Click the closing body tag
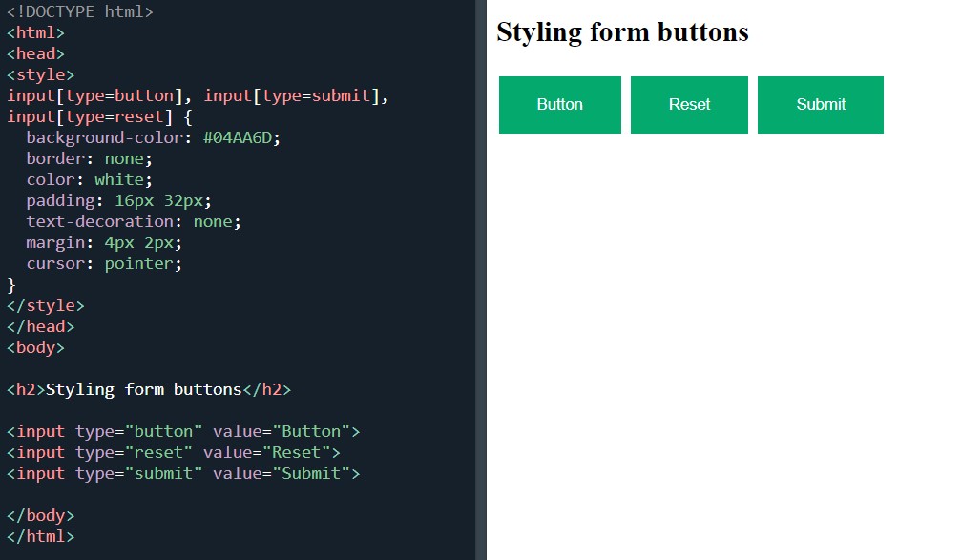961x560 pixels. tap(40, 515)
